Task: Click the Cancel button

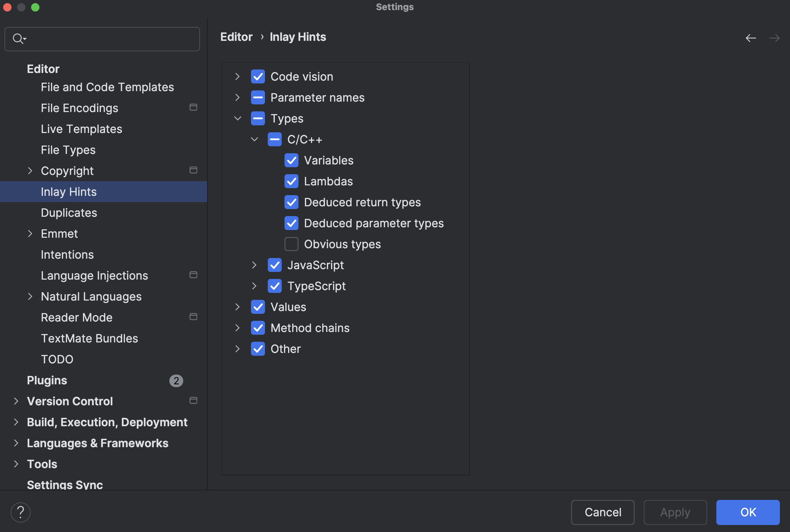Action: (x=603, y=512)
